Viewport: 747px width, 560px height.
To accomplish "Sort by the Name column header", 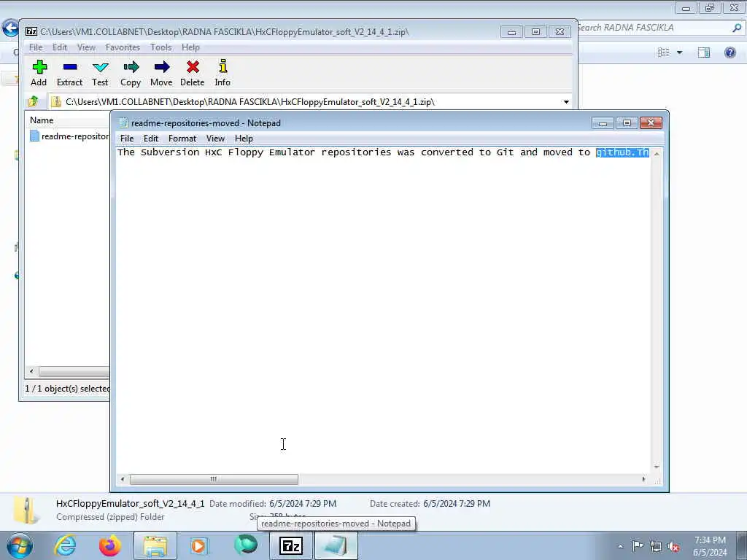I will click(42, 120).
